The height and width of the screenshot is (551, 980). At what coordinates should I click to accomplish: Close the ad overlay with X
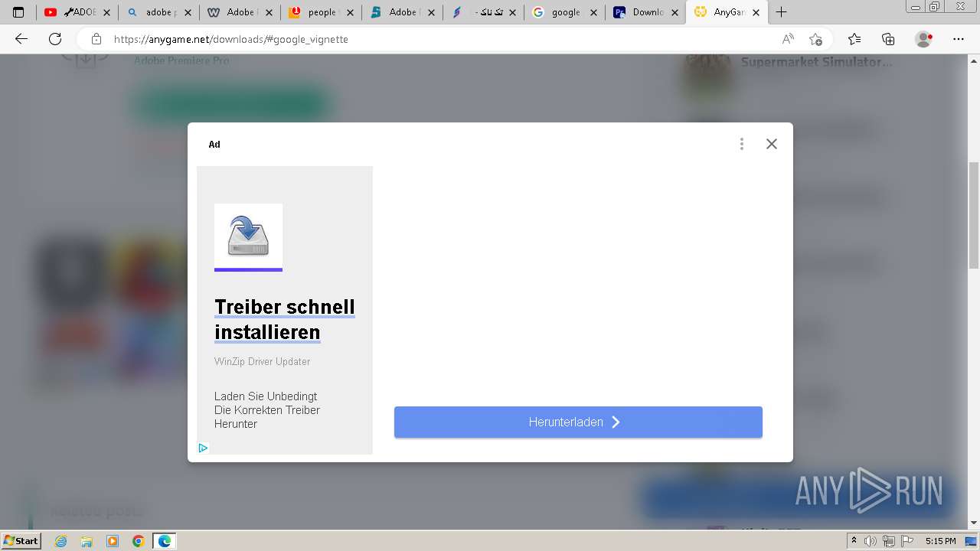(x=771, y=144)
